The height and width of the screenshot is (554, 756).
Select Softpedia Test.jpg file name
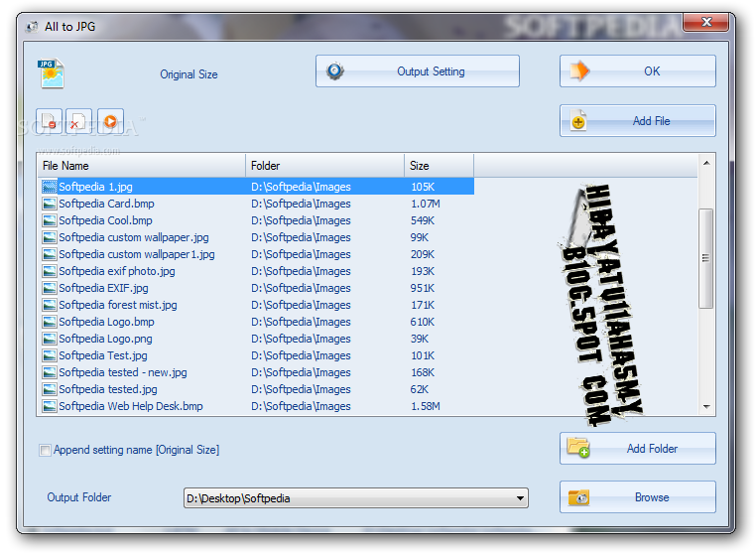pyautogui.click(x=103, y=355)
